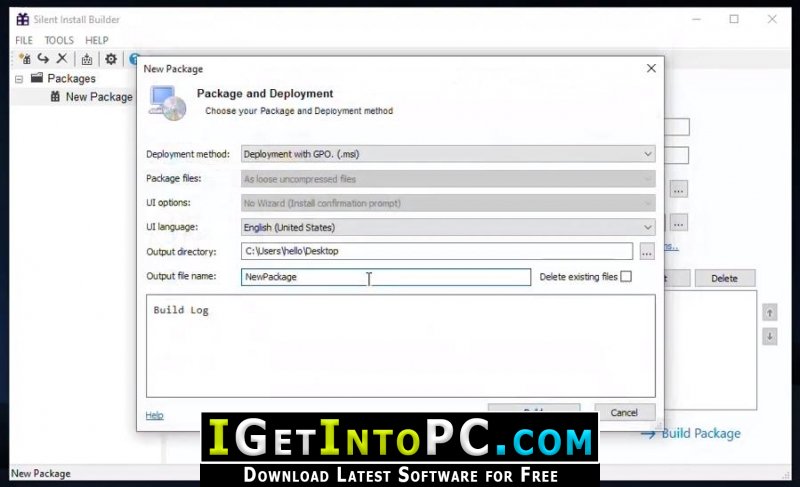Click the move up arrow button
Viewport: 800px width, 487px height.
pyautogui.click(x=769, y=313)
